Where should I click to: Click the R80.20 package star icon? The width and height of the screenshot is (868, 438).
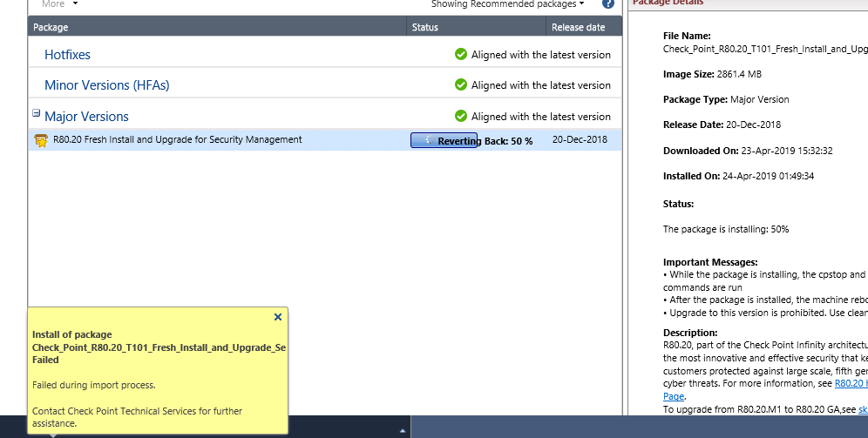coord(41,140)
